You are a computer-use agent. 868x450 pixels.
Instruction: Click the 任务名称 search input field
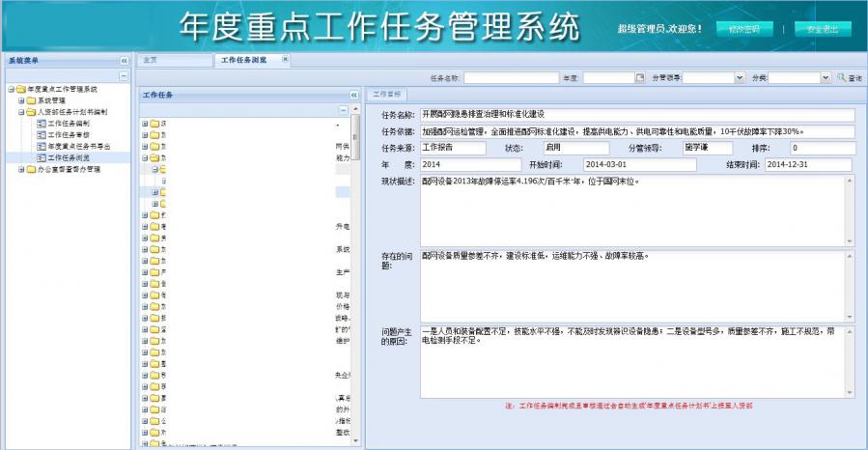510,77
